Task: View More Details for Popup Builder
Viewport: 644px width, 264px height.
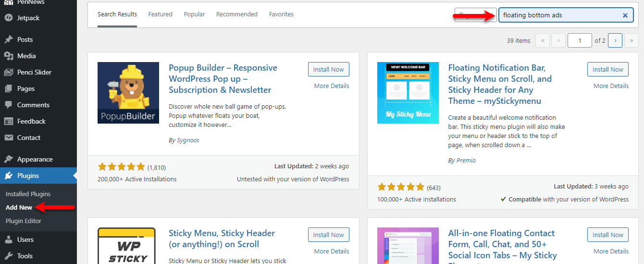Action: tap(332, 86)
